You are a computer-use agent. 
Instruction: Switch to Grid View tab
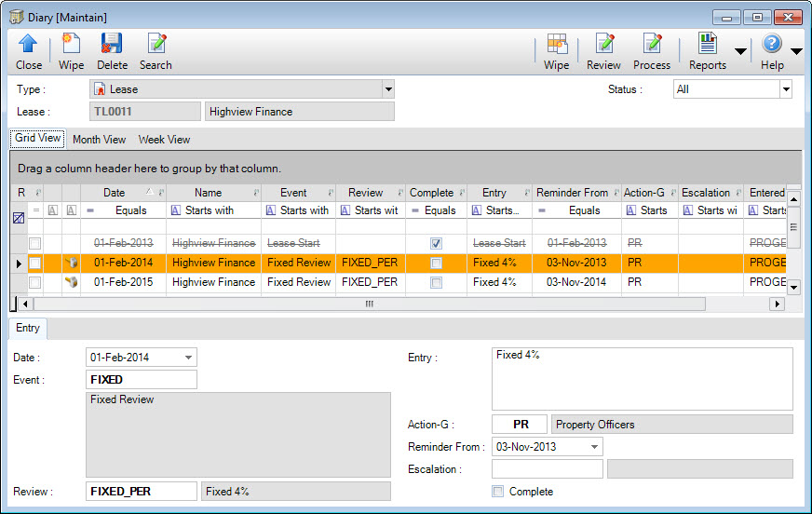(x=37, y=138)
